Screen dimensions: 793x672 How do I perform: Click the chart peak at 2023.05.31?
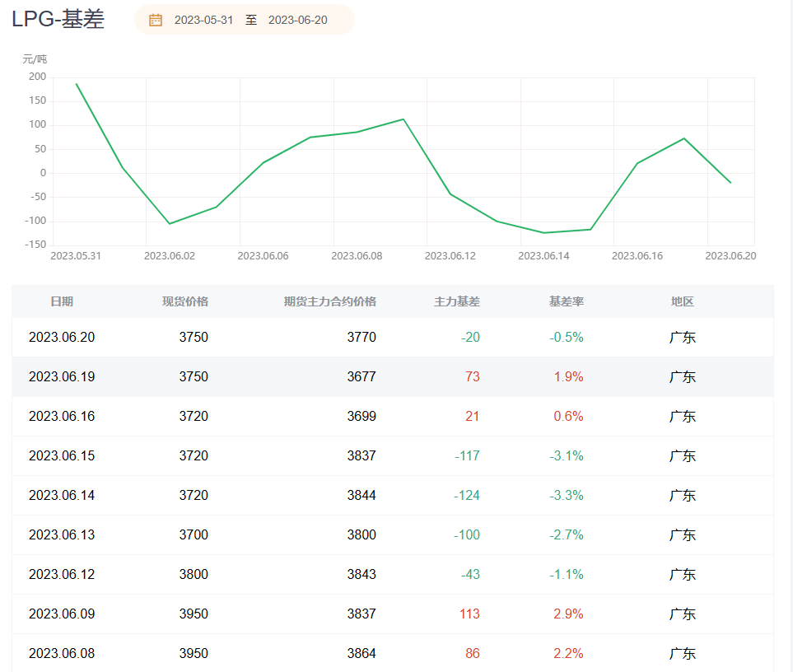[x=77, y=84]
